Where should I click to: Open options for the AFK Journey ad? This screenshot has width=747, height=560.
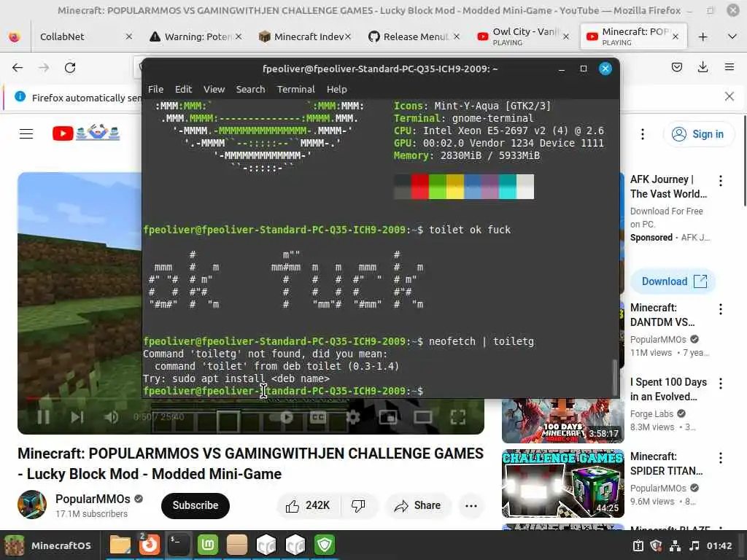720,181
